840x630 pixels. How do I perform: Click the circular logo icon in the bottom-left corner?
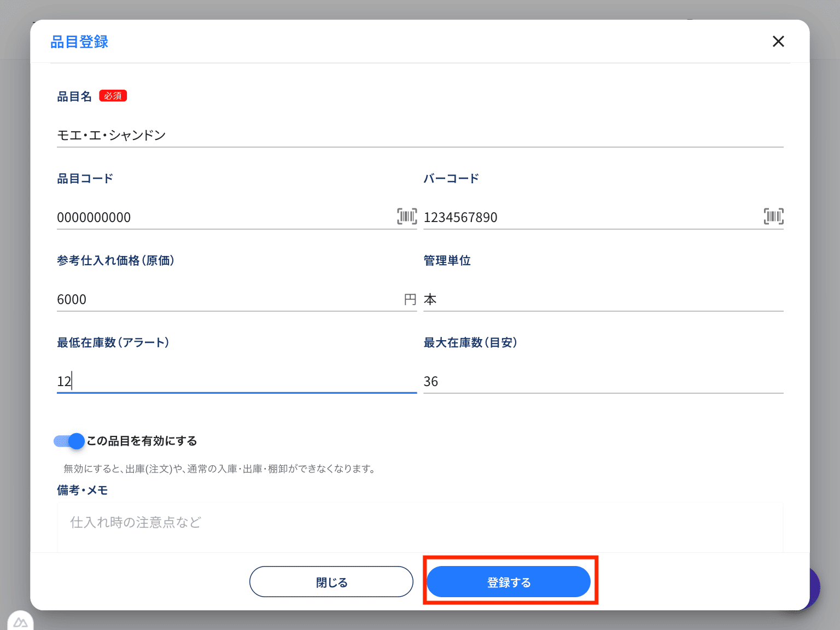tap(21, 621)
